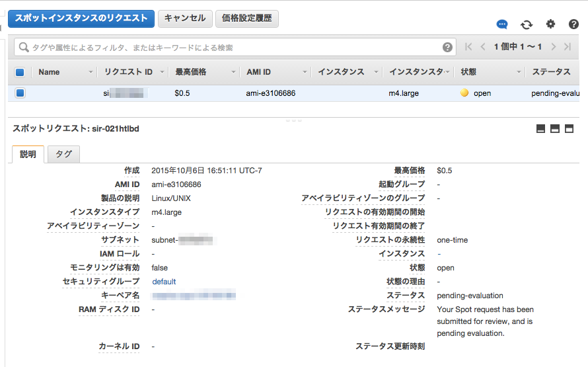
Task: Minimize the details pane with bottom-bar icon
Action: [540, 129]
